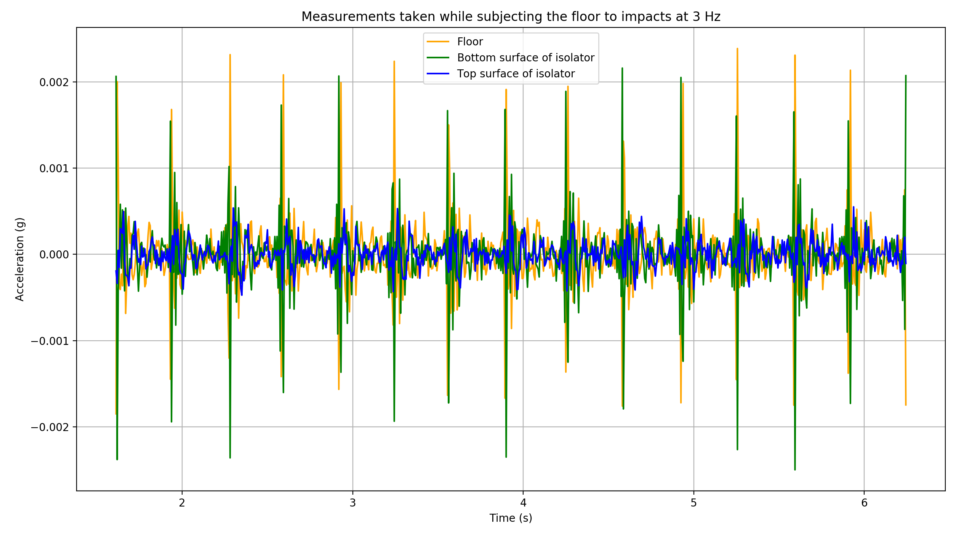Select 'Top surface of isolator' legend text

516,74
